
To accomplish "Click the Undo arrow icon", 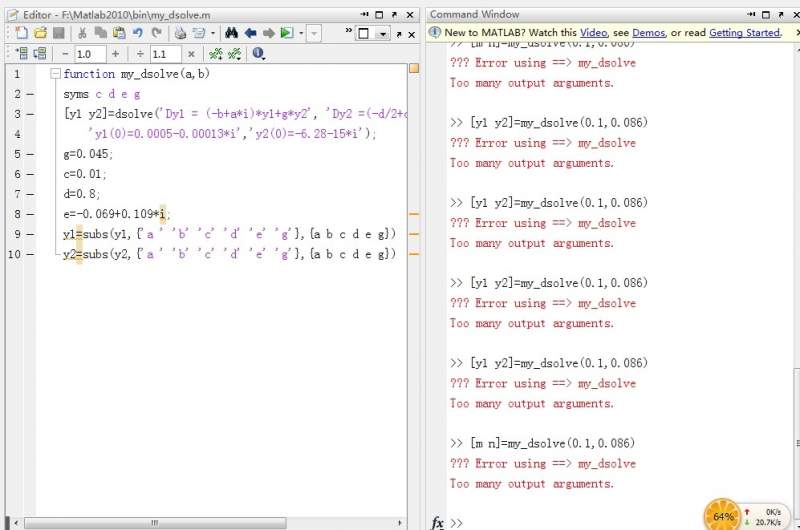I will pos(137,33).
